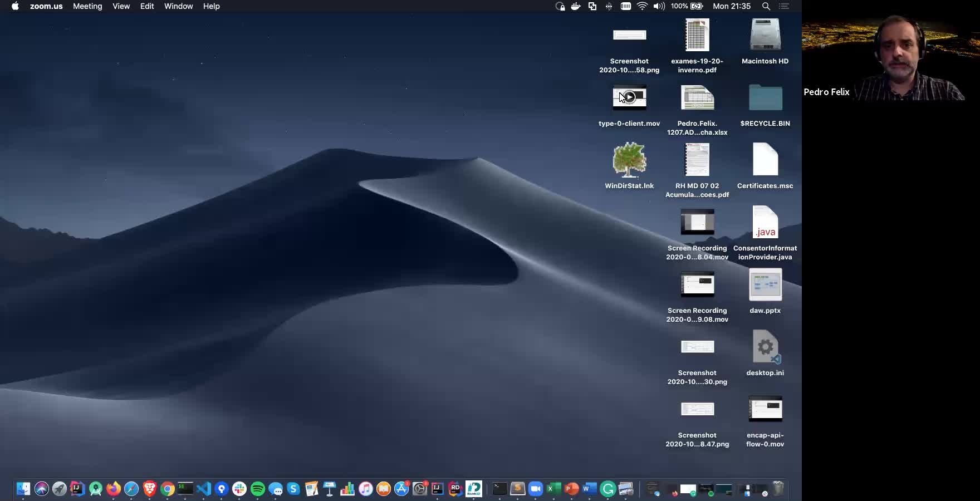
Task: Click the Mon 21:35 clock
Action: point(732,6)
